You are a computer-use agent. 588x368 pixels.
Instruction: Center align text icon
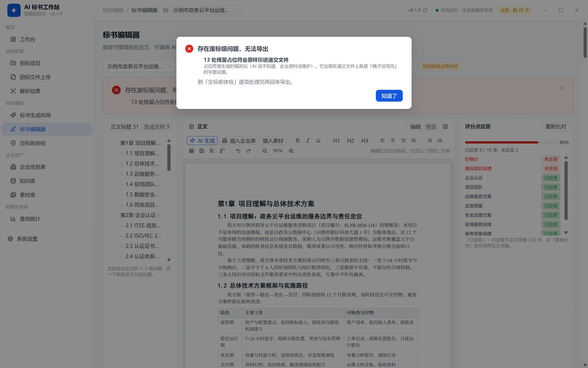(393, 140)
